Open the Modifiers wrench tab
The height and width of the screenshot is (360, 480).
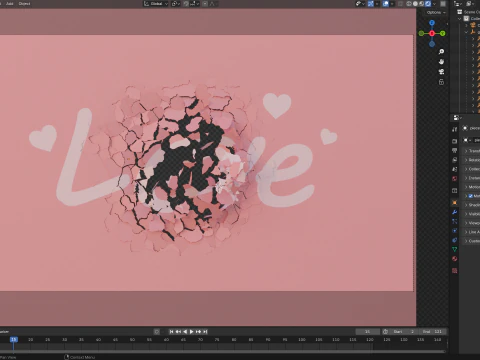point(455,212)
